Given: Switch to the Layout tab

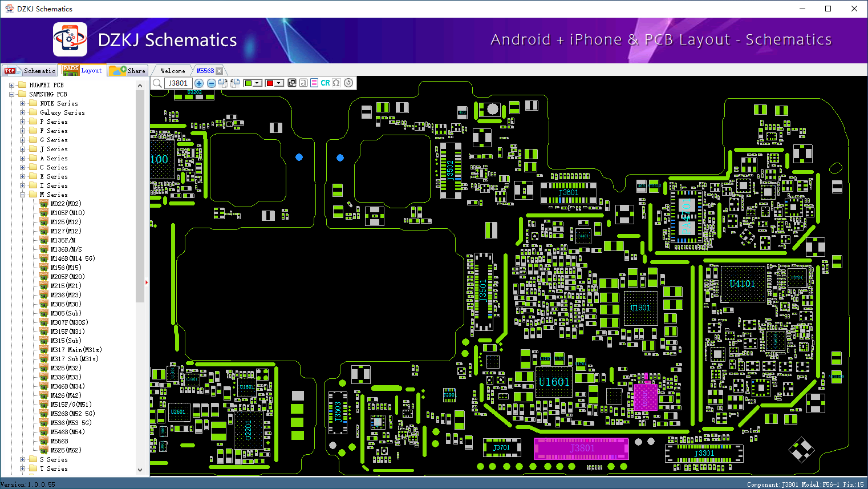Looking at the screenshot, I should [x=83, y=70].
